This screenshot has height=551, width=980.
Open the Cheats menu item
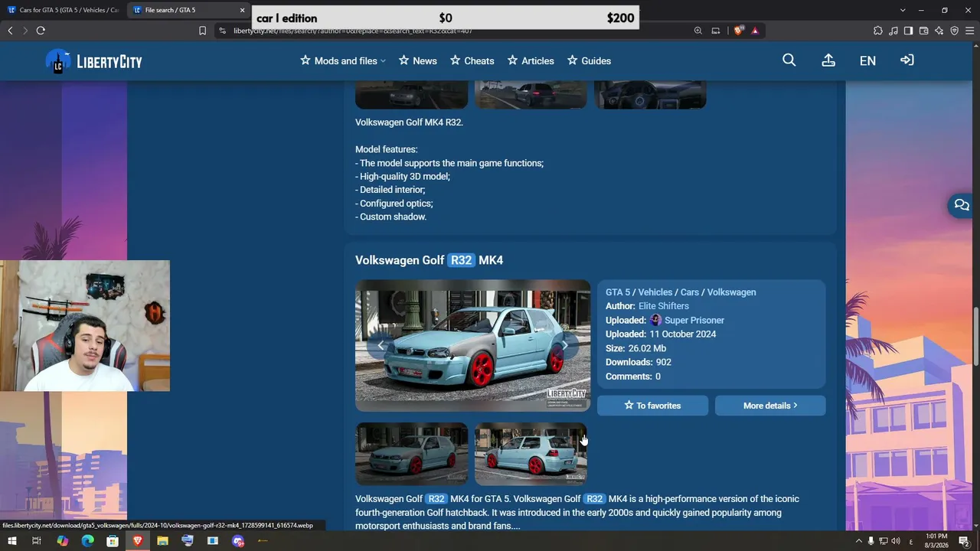[x=472, y=60]
